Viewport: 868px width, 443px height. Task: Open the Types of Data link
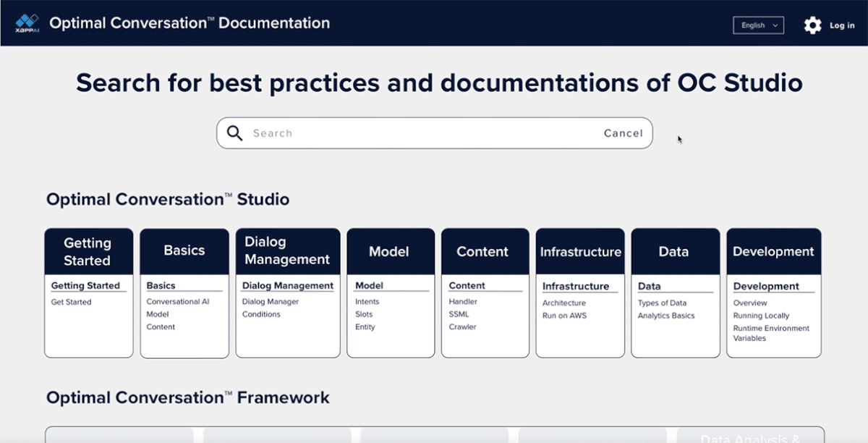click(663, 303)
